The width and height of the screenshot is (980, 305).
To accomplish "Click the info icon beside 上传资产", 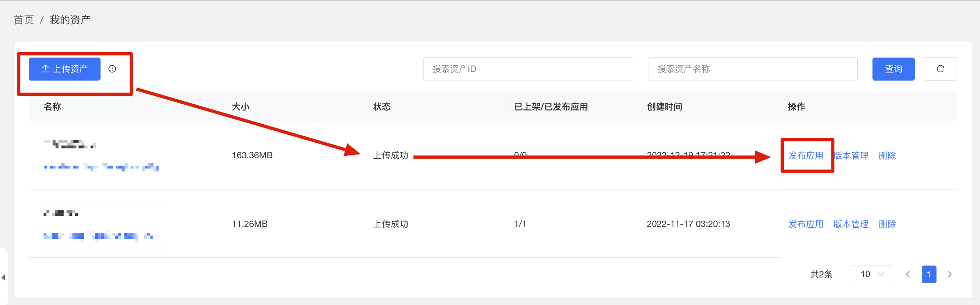I will pos(112,69).
